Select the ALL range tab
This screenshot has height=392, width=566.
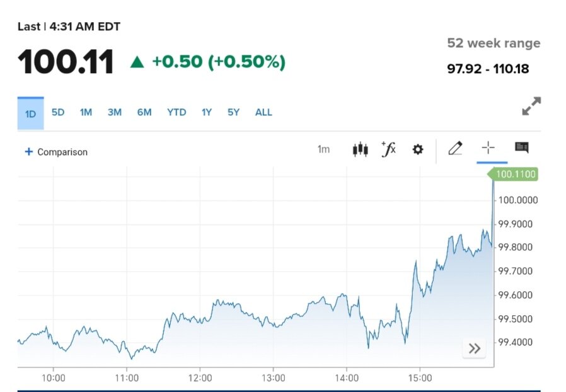click(x=263, y=112)
